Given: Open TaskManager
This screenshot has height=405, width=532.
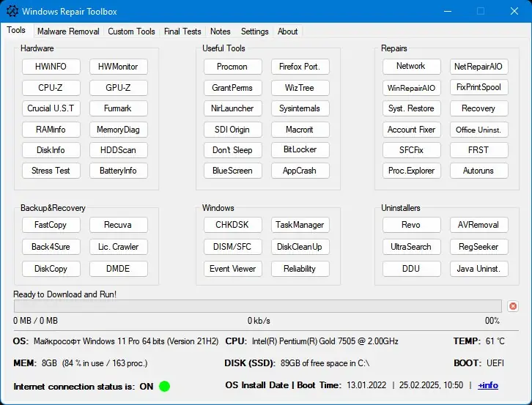Looking at the screenshot, I should click(300, 225).
